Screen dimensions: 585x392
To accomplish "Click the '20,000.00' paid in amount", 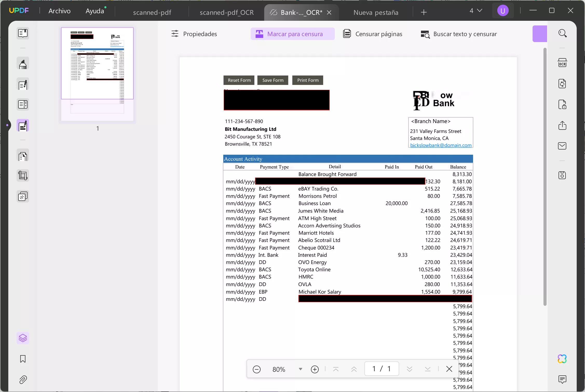I will click(397, 203).
